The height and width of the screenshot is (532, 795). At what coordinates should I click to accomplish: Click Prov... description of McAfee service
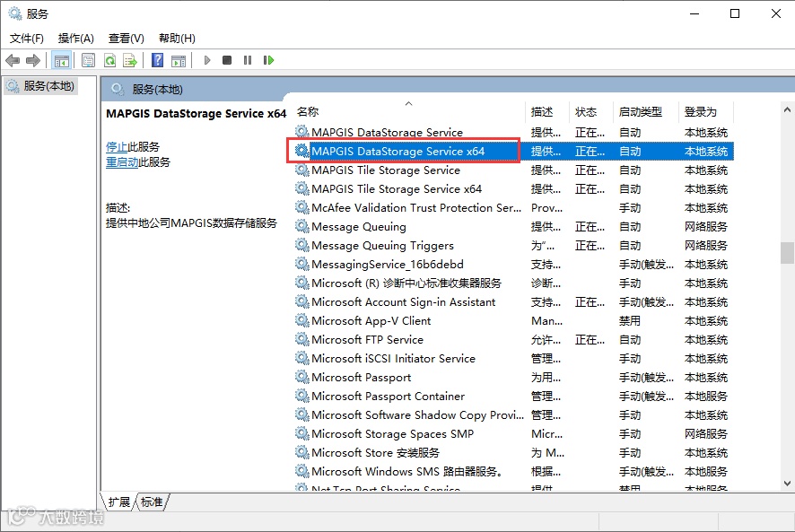(x=546, y=207)
